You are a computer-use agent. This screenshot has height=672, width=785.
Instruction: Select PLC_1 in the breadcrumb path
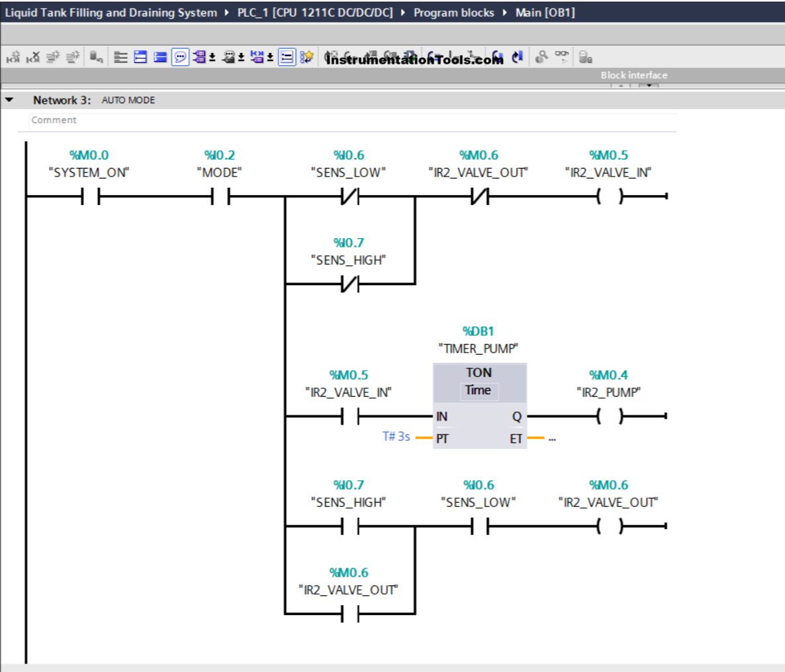[x=314, y=13]
